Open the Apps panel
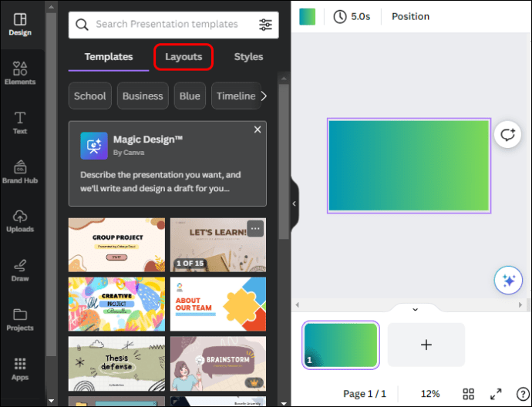The width and height of the screenshot is (532, 407). pos(20,369)
